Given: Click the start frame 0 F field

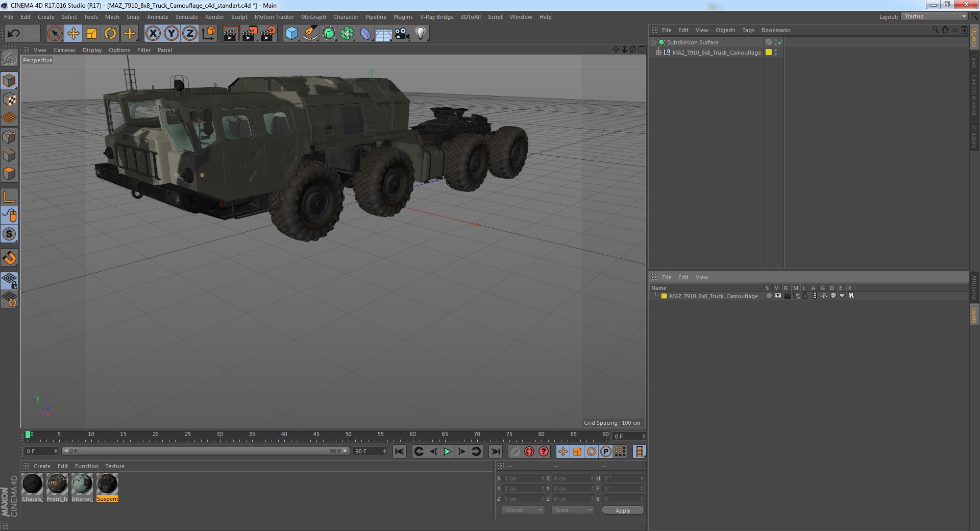Looking at the screenshot, I should click(41, 451).
